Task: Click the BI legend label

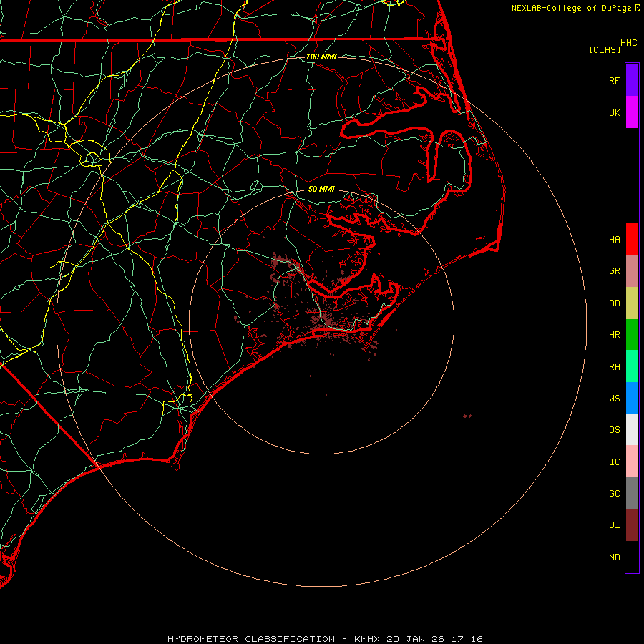Action: coord(614,525)
